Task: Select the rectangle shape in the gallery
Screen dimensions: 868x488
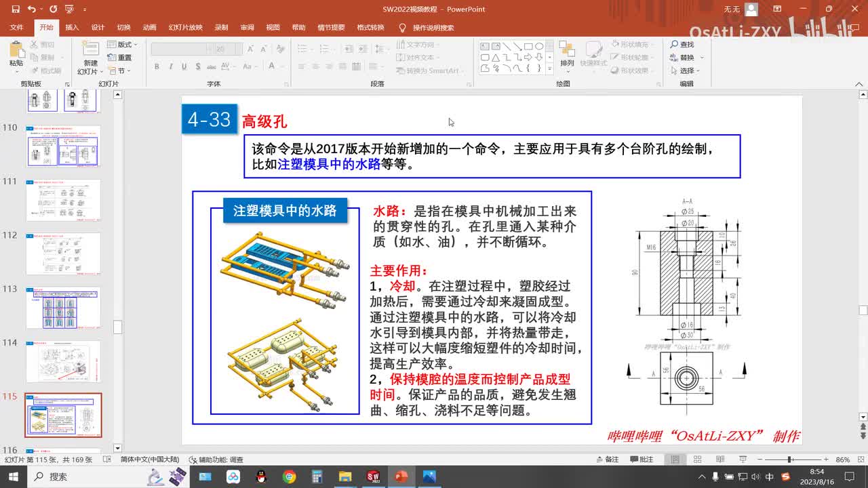Action: 528,47
